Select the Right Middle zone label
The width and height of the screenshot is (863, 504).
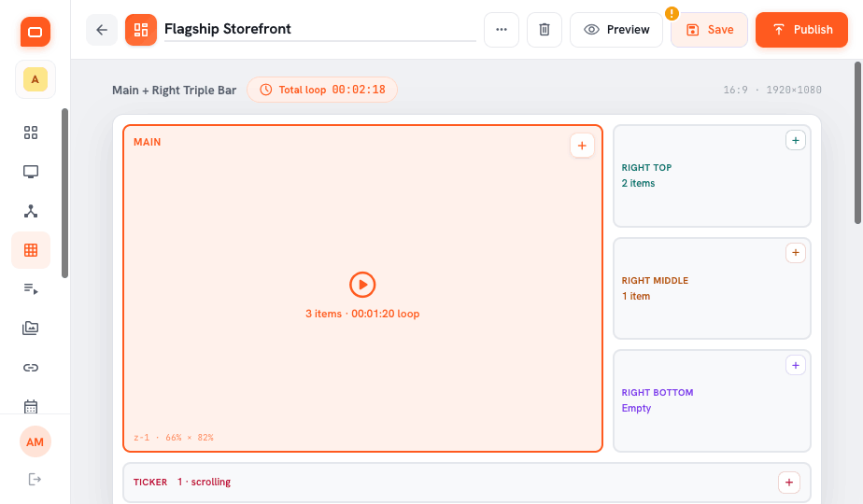(655, 281)
